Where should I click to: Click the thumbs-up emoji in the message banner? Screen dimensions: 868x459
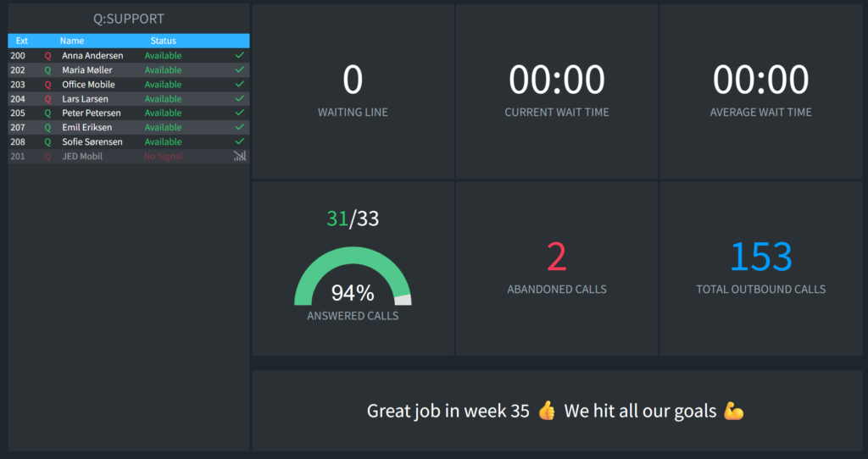pyautogui.click(x=547, y=411)
